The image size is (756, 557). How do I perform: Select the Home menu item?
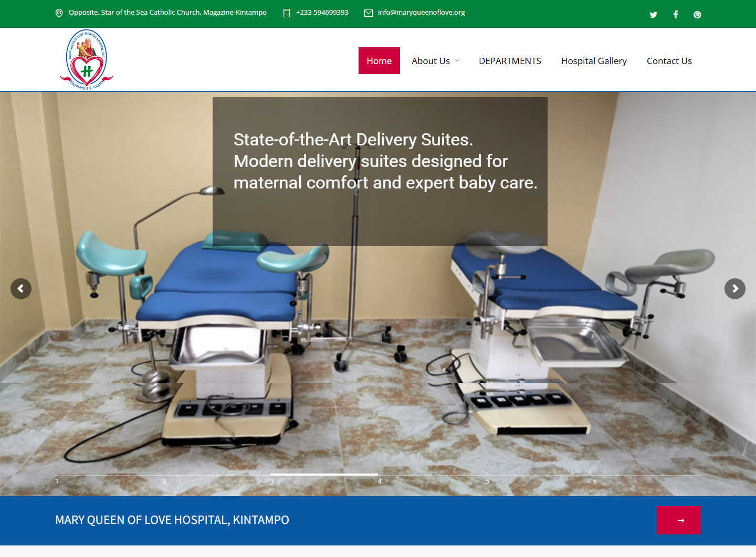pos(379,61)
